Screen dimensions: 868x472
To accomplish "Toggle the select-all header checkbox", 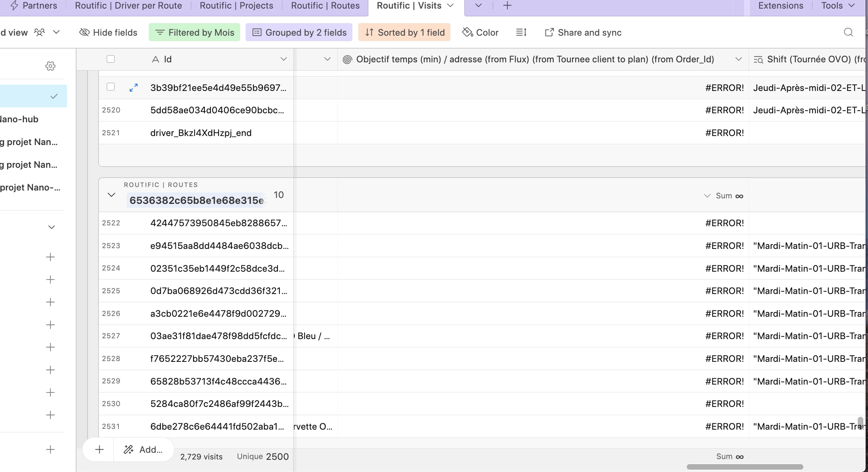I will point(111,59).
